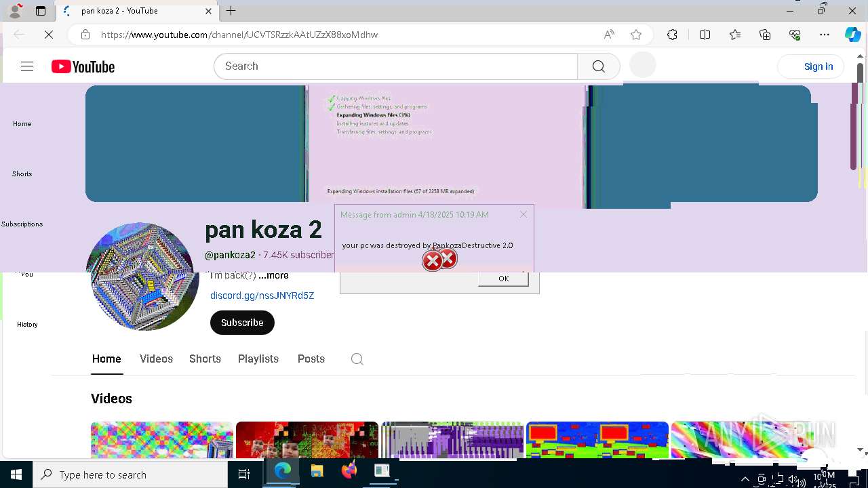Close the admin message dialog X

[x=524, y=214]
